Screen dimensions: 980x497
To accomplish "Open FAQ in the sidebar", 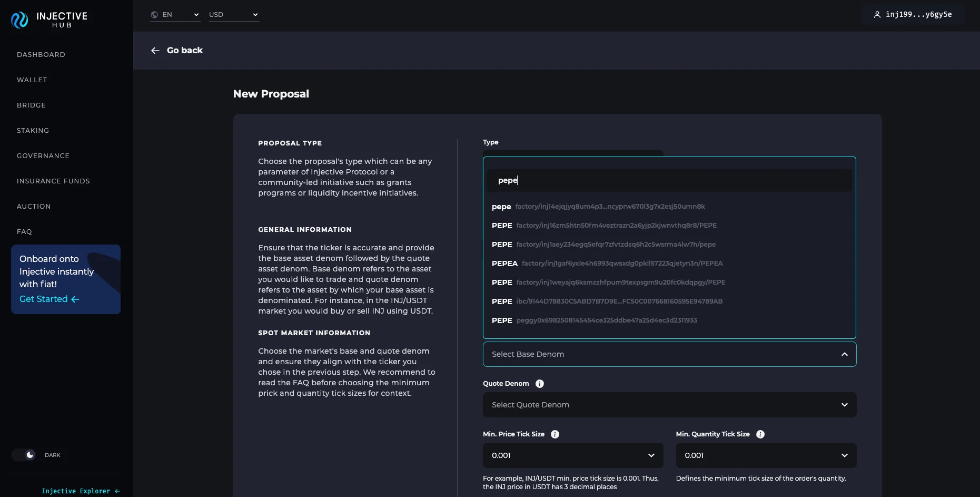I will (x=24, y=232).
